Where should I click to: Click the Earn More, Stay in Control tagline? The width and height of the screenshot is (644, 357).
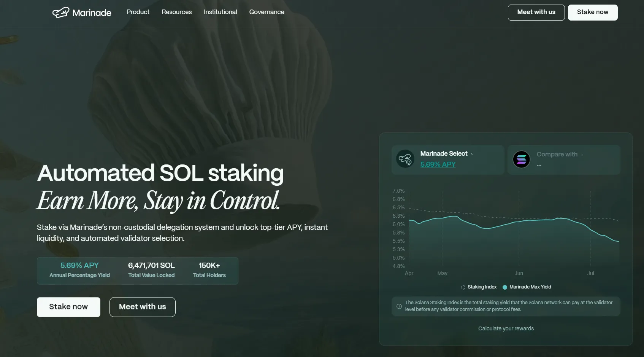click(x=159, y=201)
